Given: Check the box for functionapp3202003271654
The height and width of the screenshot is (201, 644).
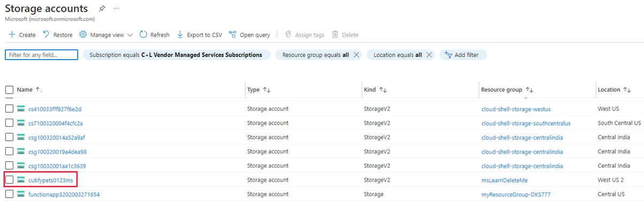Looking at the screenshot, I should (x=9, y=195).
